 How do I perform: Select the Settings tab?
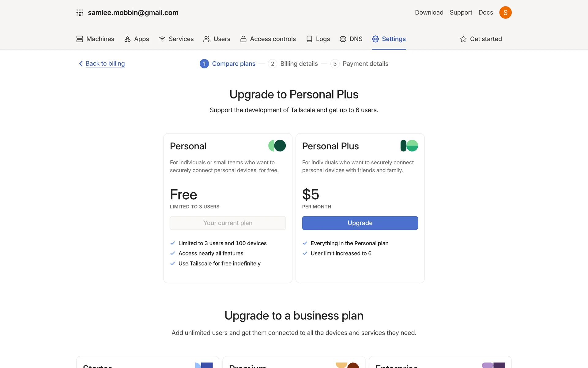(389, 39)
